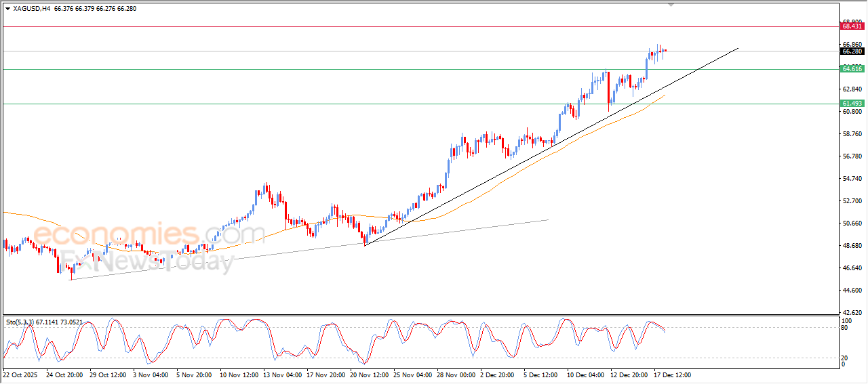This screenshot has width=868, height=384.
Task: Click the gray chart shift triangle marker
Action: tap(671, 5)
